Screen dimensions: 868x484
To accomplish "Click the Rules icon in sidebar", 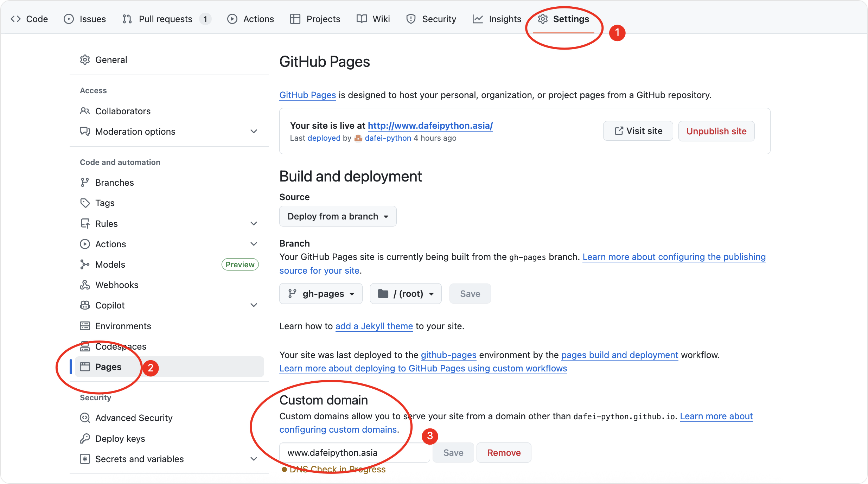I will click(x=85, y=224).
